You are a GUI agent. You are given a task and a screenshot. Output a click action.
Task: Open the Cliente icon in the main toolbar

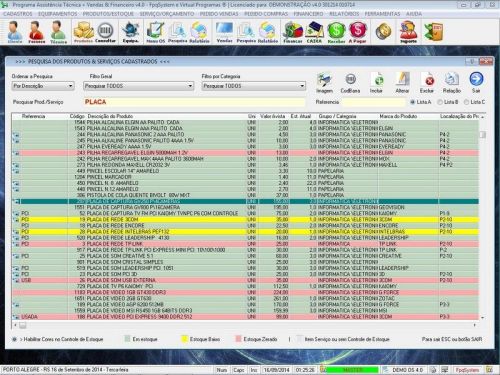[15, 32]
